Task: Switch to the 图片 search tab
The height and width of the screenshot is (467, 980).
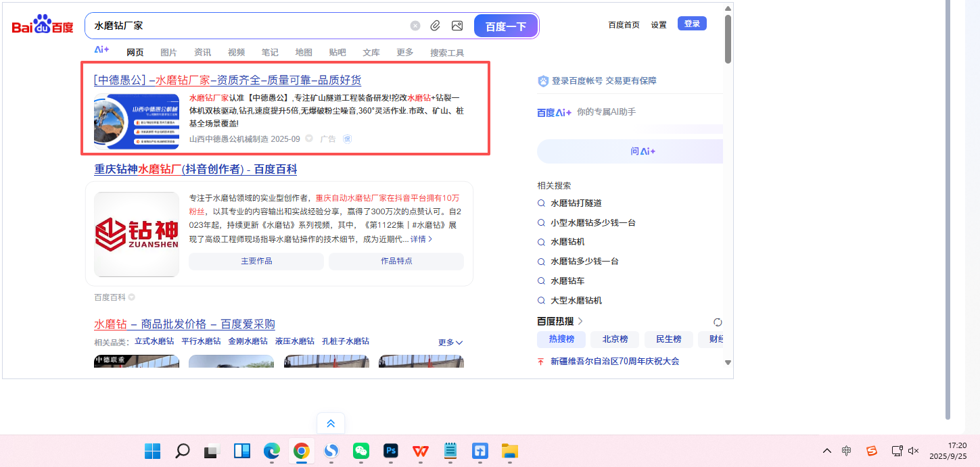Action: (168, 53)
